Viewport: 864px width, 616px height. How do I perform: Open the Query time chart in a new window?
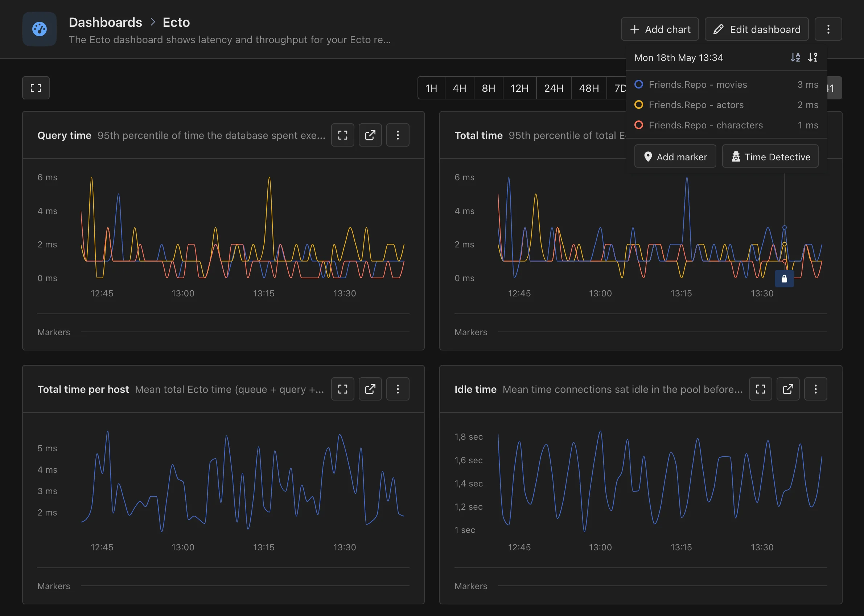(x=370, y=135)
